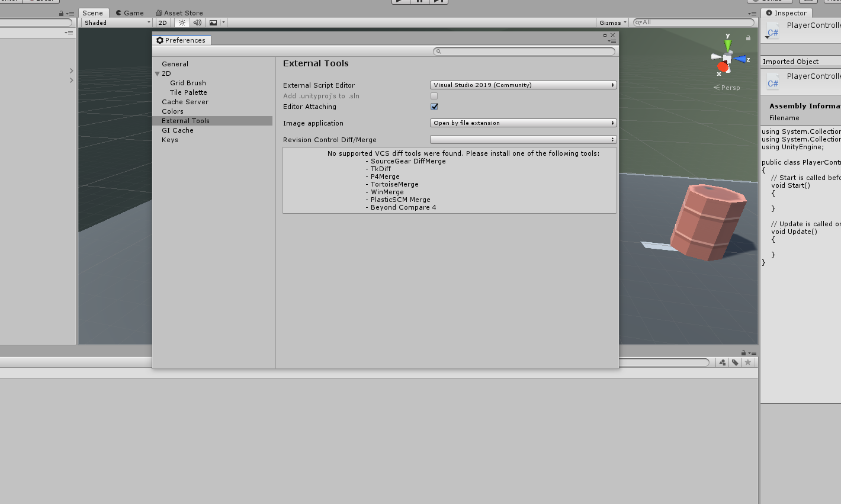Toggle scene effects image icon
The height and width of the screenshot is (504, 841).
(x=213, y=23)
